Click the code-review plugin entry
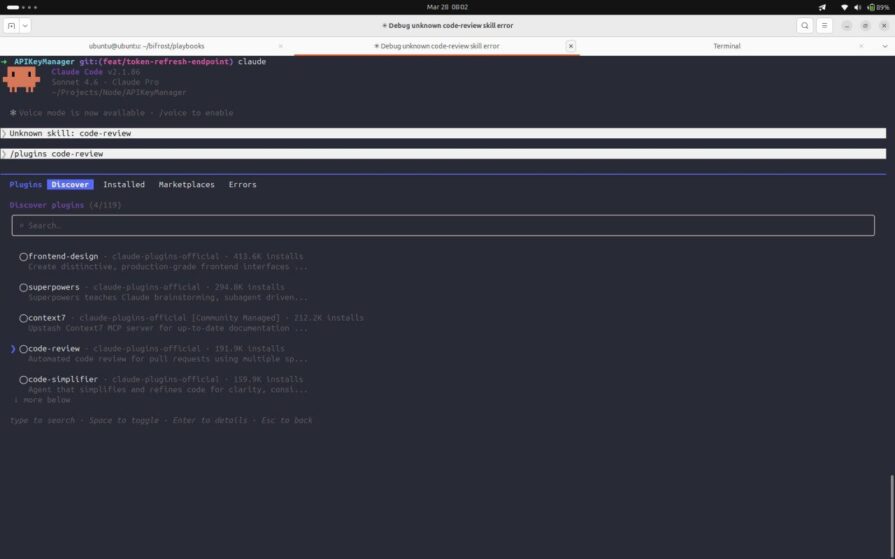 tap(54, 349)
